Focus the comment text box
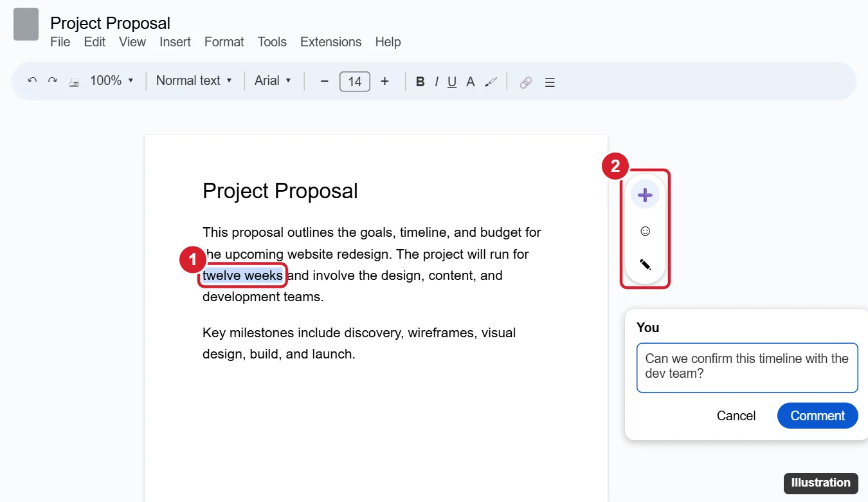Image resolution: width=868 pixels, height=502 pixels. pyautogui.click(x=747, y=367)
